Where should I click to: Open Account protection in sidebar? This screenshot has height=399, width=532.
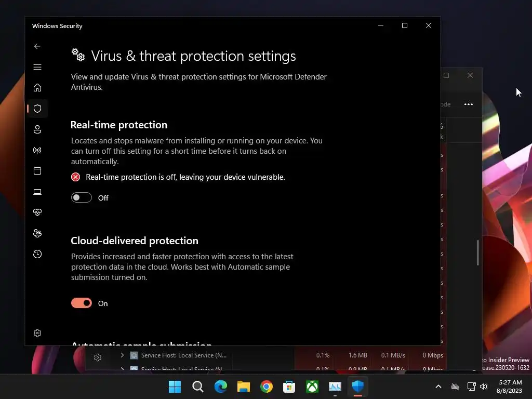point(37,129)
